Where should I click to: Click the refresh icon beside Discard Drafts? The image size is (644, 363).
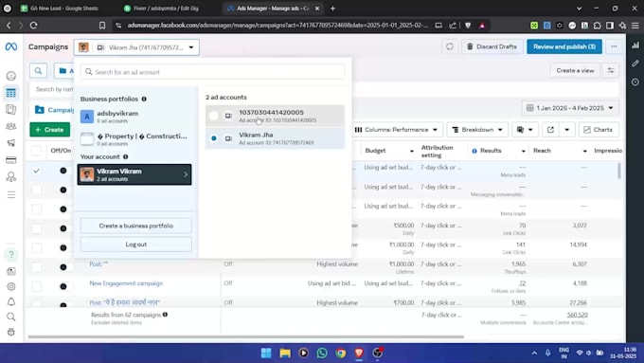tap(450, 46)
